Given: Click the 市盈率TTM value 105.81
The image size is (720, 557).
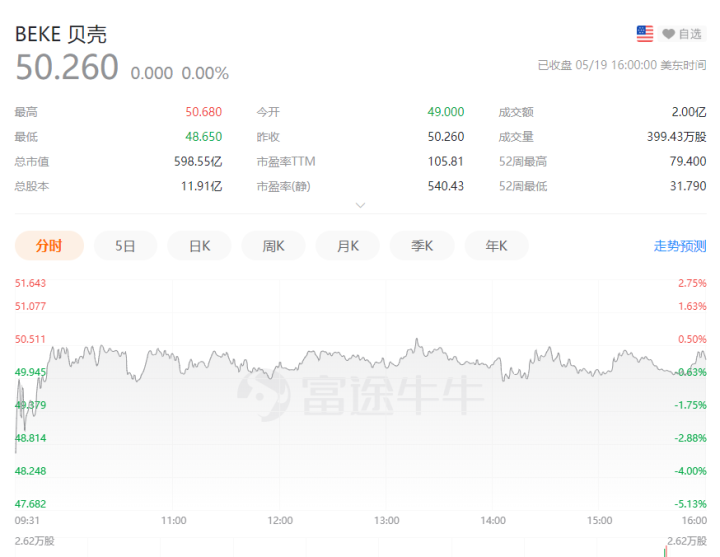Looking at the screenshot, I should [445, 161].
